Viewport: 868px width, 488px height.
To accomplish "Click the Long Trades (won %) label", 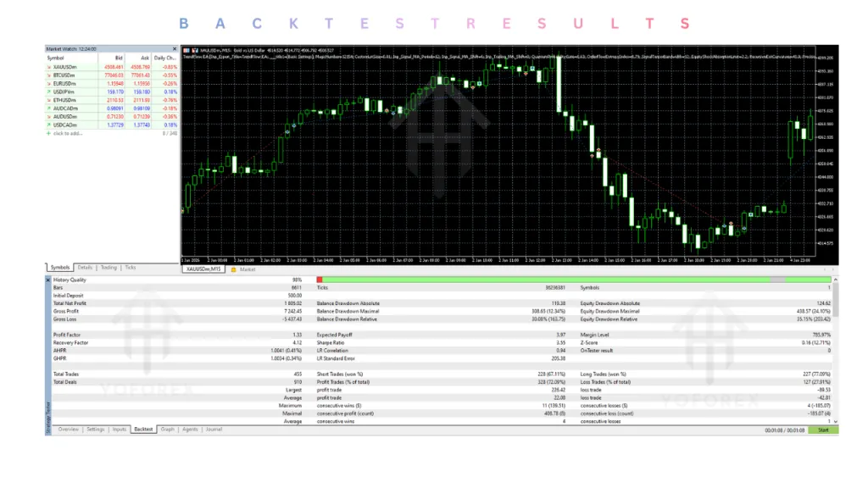I will [604, 374].
